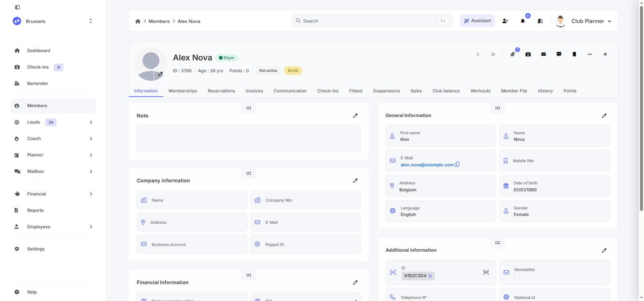Expand the Leads sidebar menu
The height and width of the screenshot is (301, 644).
click(x=91, y=122)
